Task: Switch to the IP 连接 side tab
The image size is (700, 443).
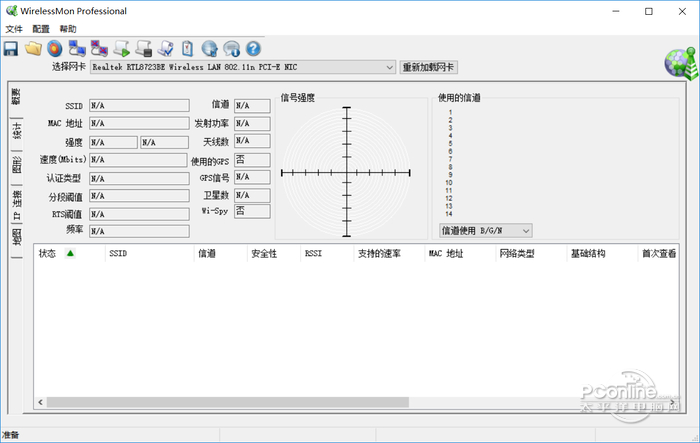Action: pyautogui.click(x=16, y=205)
